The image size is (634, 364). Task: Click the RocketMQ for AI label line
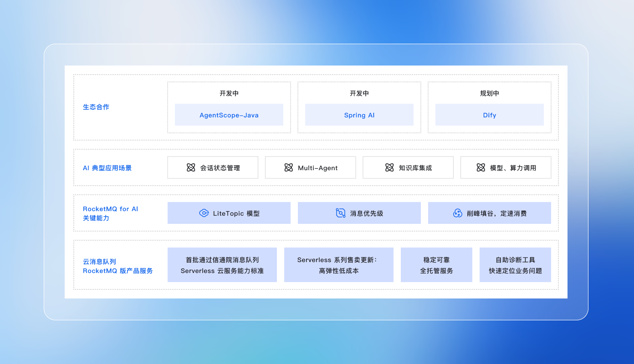pyautogui.click(x=110, y=209)
